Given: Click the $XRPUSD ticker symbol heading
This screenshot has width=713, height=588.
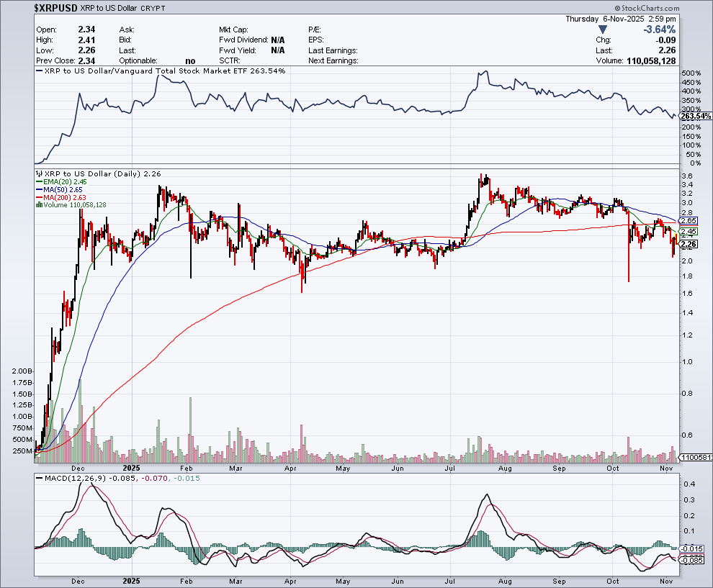Looking at the screenshot, I should (56, 7).
